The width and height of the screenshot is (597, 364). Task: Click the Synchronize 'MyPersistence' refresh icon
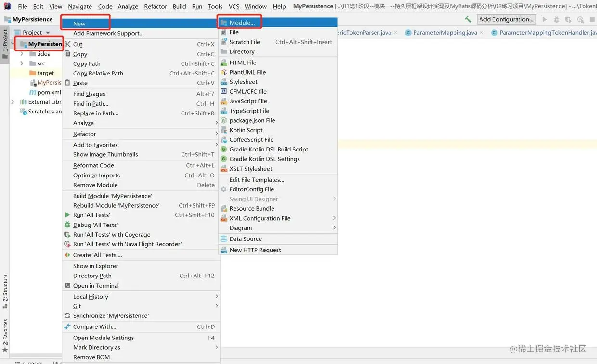click(x=67, y=315)
